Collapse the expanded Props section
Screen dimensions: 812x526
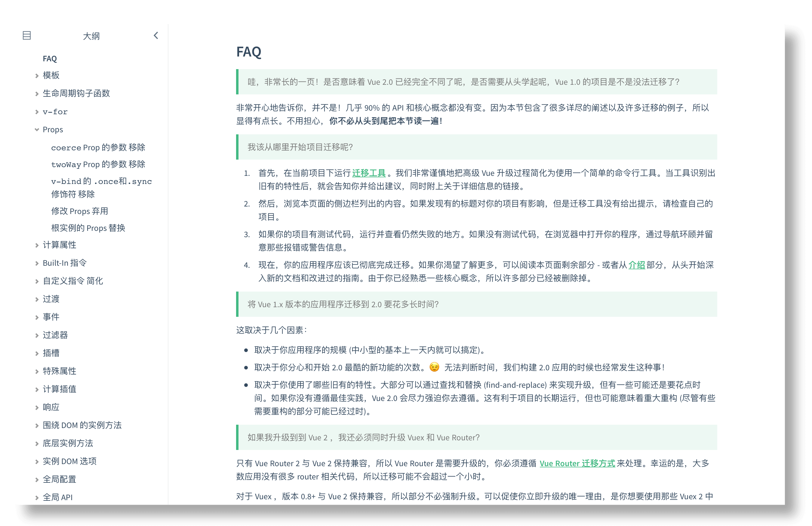click(x=37, y=130)
